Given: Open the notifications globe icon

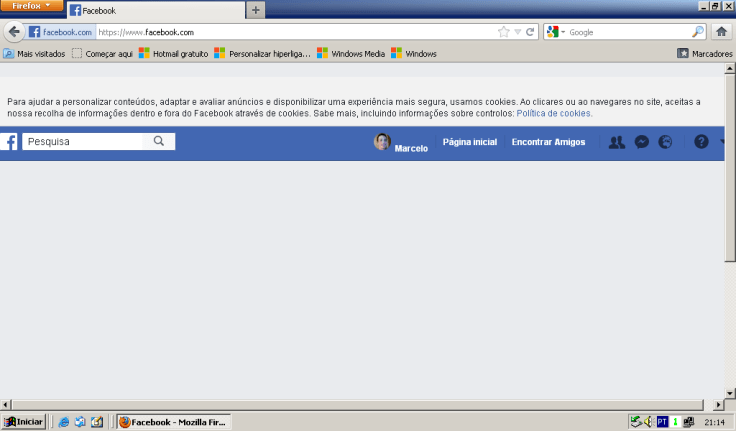Looking at the screenshot, I should pos(666,142).
